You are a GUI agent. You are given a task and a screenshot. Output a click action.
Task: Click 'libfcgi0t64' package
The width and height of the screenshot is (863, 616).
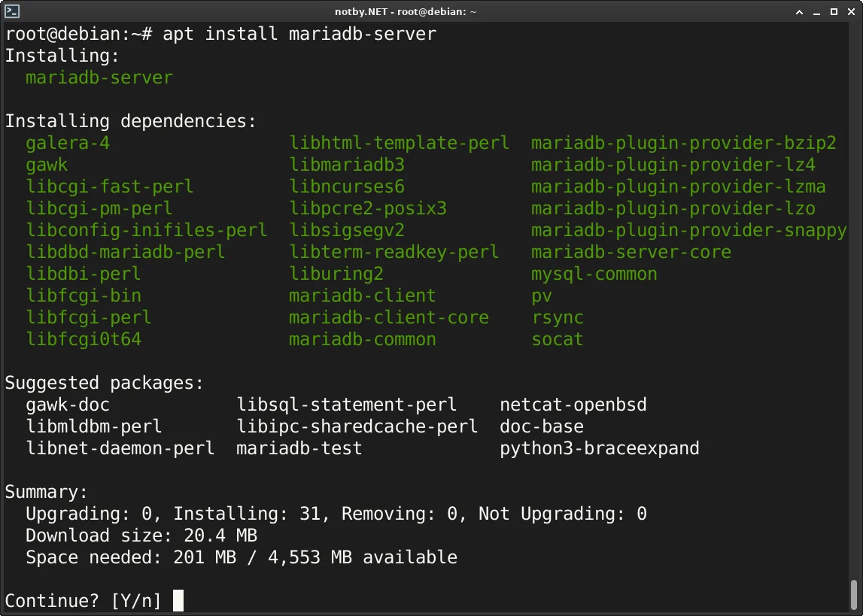[x=84, y=339]
